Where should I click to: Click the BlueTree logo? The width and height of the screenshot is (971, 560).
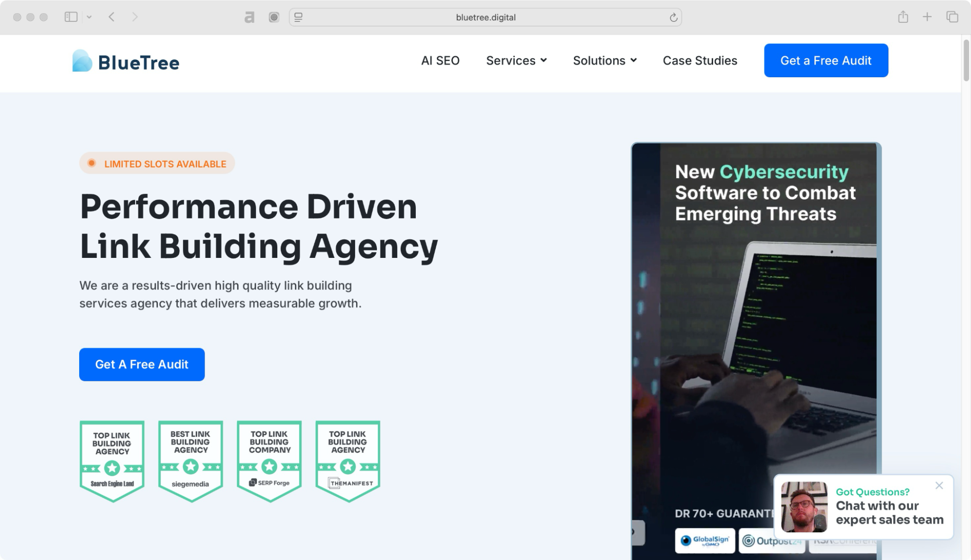[126, 61]
